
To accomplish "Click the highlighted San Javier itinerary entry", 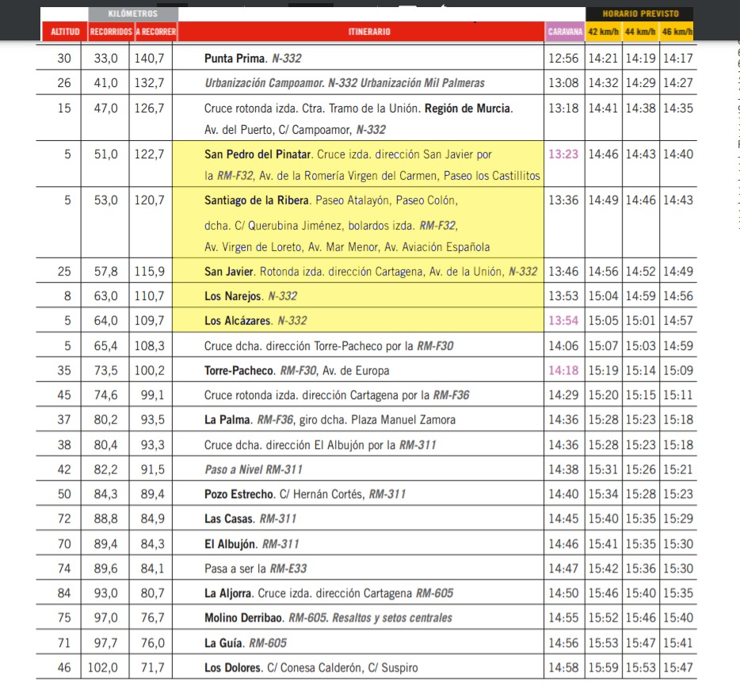I will pyautogui.click(x=358, y=271).
